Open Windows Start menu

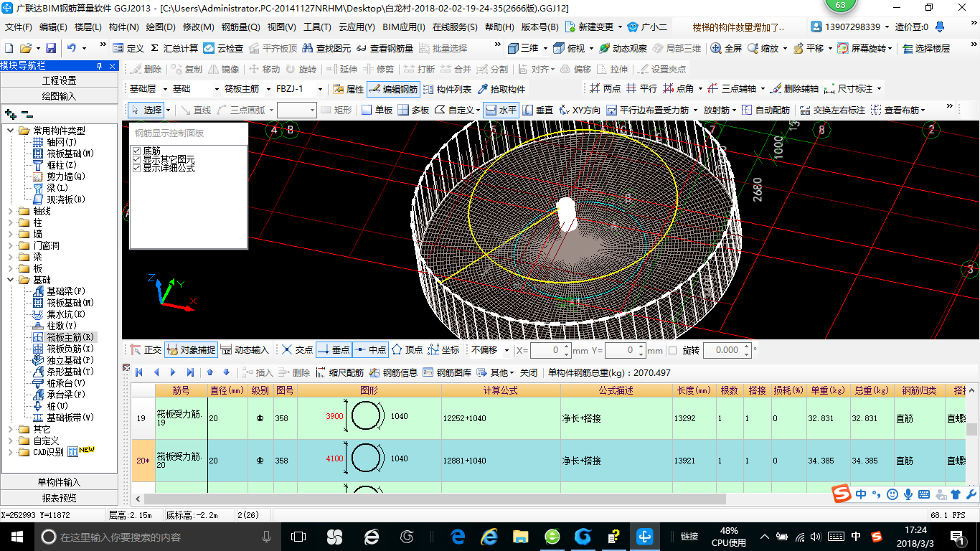[x=17, y=536]
